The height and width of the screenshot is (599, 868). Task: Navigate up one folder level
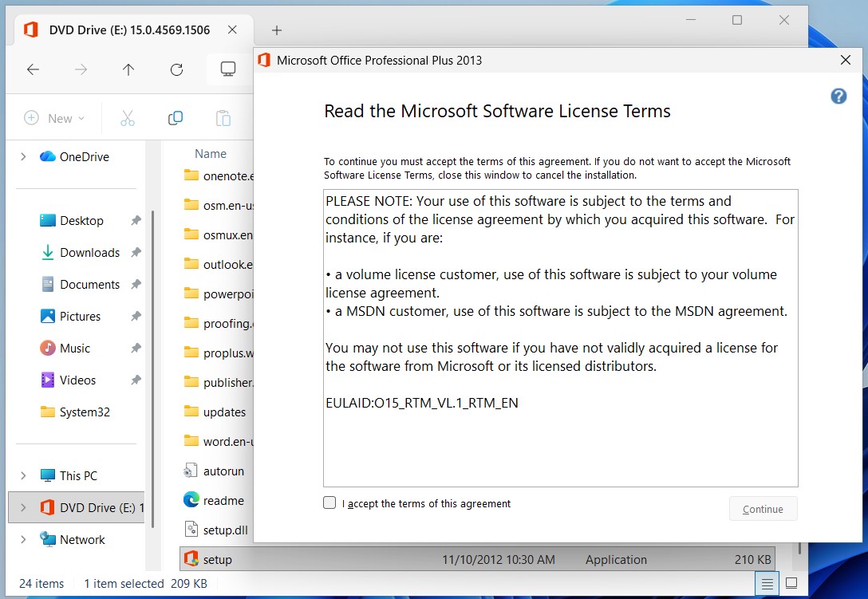pos(128,69)
